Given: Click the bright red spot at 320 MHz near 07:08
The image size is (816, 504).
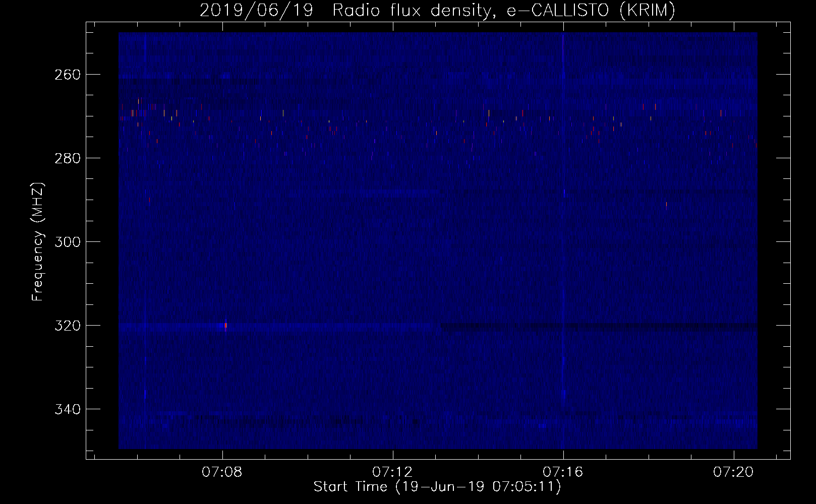Looking at the screenshot, I should pos(225,326).
